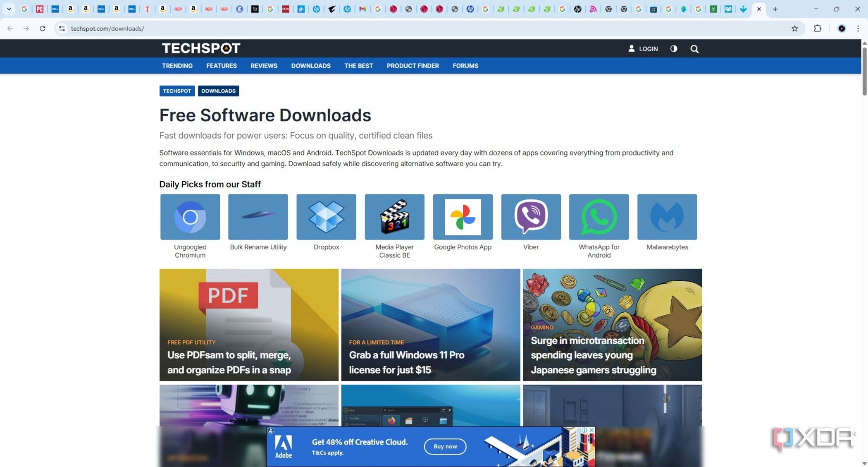Log in via the LOGIN link
868x467 pixels.
pyautogui.click(x=643, y=49)
